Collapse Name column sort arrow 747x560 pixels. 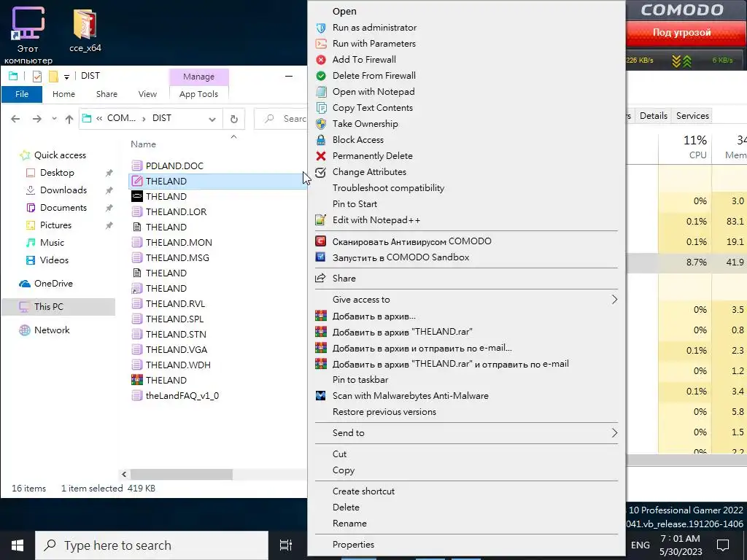233,136
